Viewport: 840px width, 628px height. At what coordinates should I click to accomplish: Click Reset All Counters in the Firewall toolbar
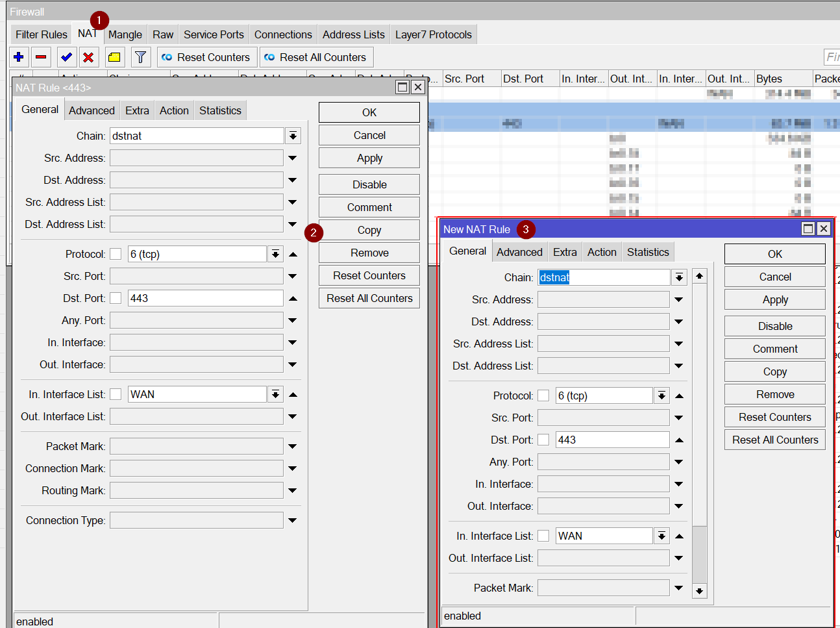[x=316, y=57]
